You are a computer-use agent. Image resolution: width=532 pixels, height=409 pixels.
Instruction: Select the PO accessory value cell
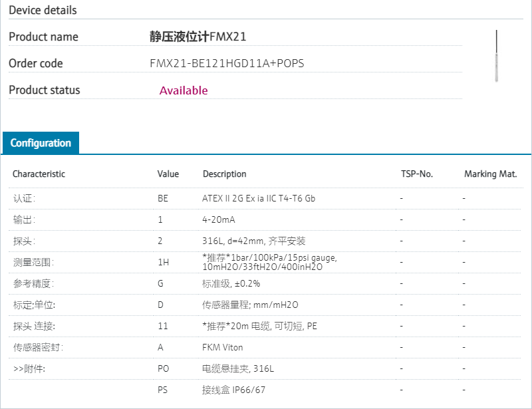(164, 368)
